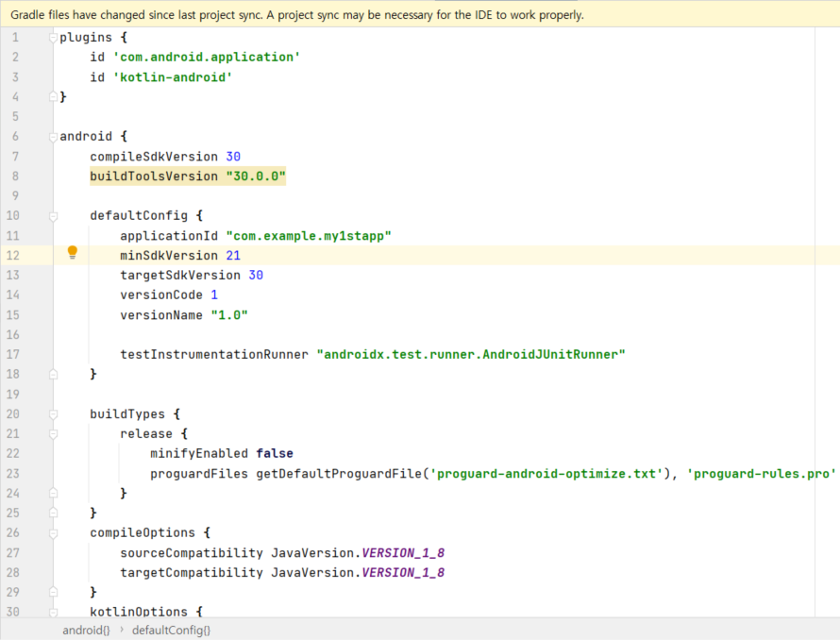Click fold end marker on line 18

click(53, 374)
